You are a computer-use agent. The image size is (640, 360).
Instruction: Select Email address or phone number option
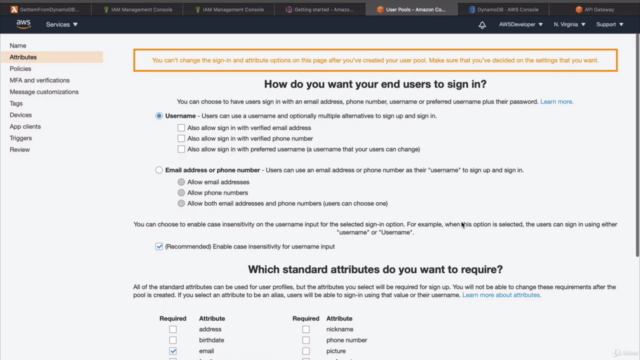(x=159, y=170)
